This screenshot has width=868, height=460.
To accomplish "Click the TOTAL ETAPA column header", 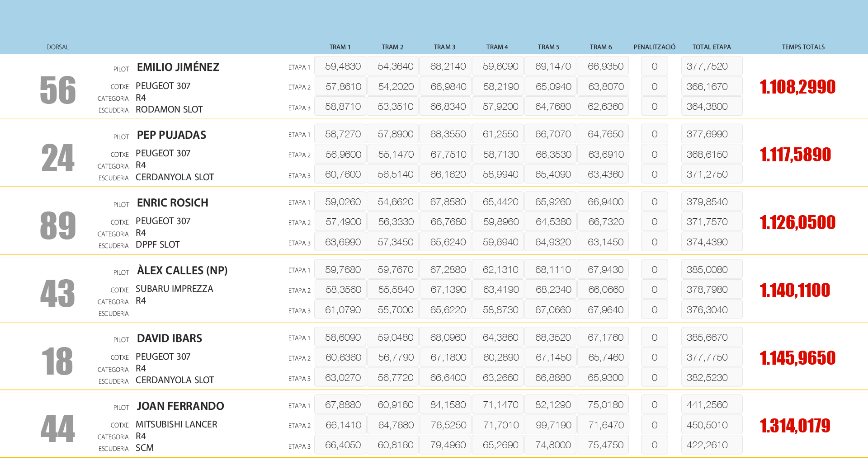I will [711, 47].
